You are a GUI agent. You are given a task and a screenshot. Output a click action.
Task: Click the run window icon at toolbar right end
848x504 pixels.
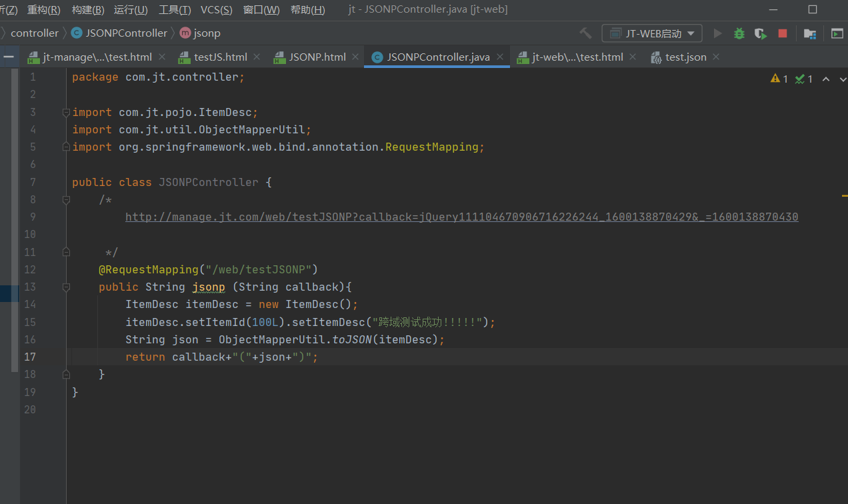pos(837,33)
